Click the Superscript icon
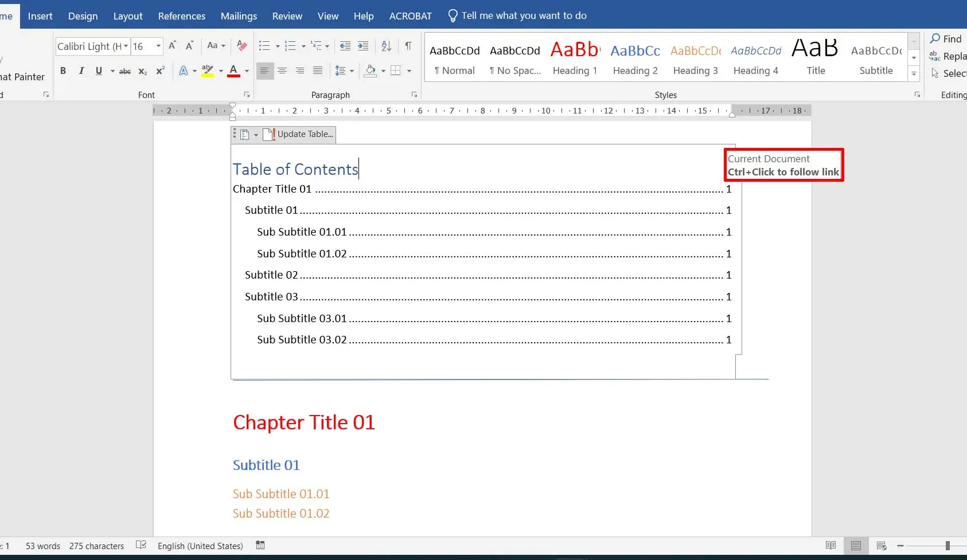Viewport: 967px width, 560px height. tap(161, 71)
